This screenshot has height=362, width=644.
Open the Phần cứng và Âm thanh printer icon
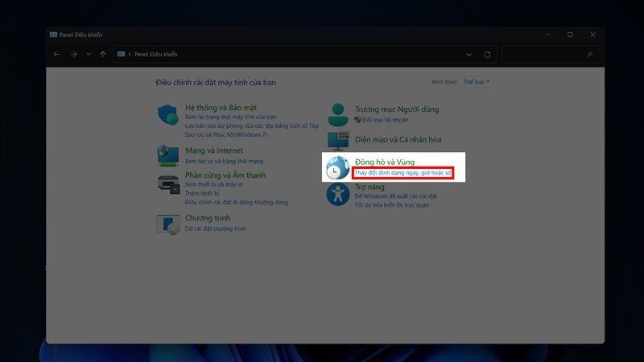tap(168, 184)
